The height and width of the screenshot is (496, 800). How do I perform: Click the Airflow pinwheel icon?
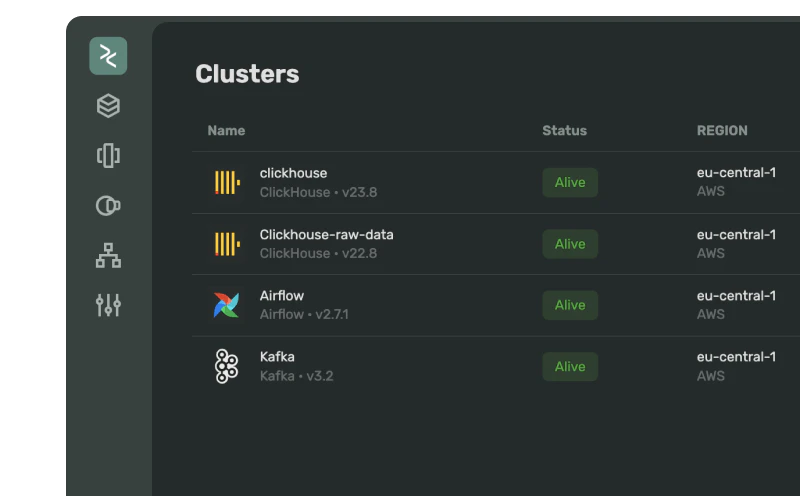[227, 305]
